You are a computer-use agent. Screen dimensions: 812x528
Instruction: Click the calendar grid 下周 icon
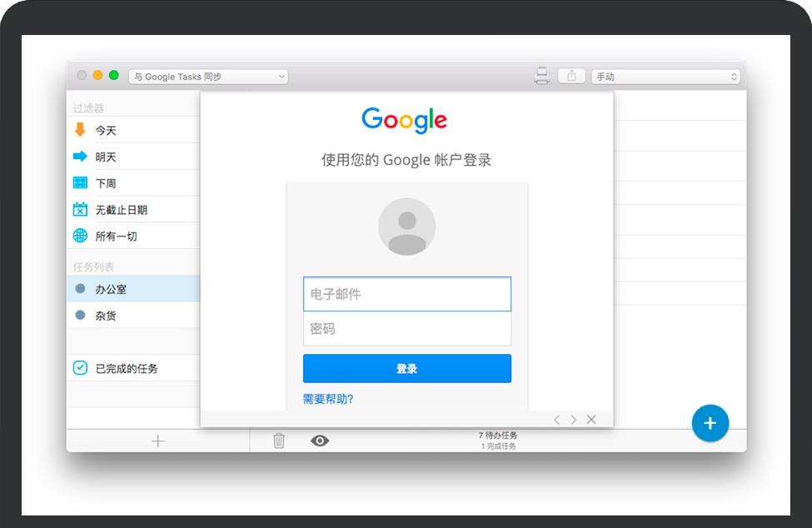click(x=80, y=182)
